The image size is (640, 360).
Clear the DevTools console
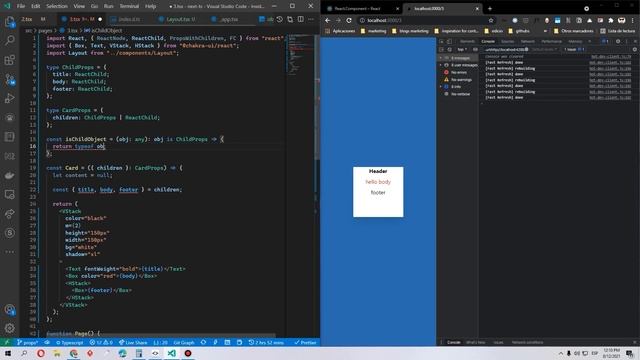tap(449, 49)
